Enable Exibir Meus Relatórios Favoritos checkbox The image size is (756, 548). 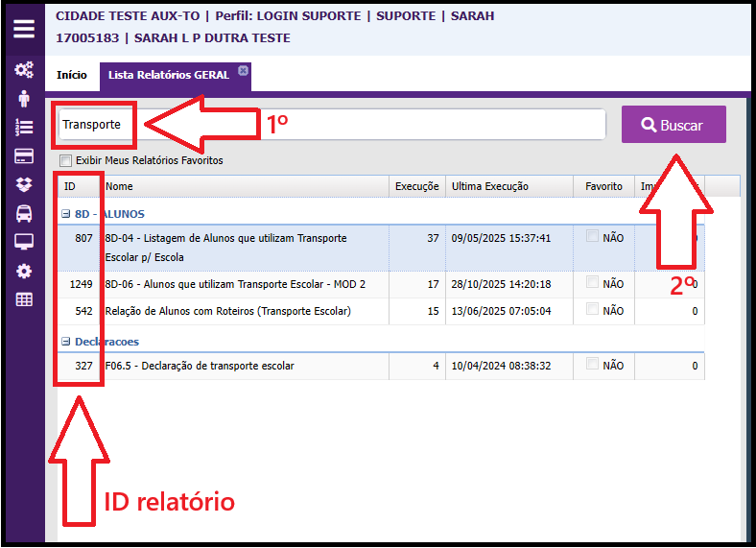(66, 161)
